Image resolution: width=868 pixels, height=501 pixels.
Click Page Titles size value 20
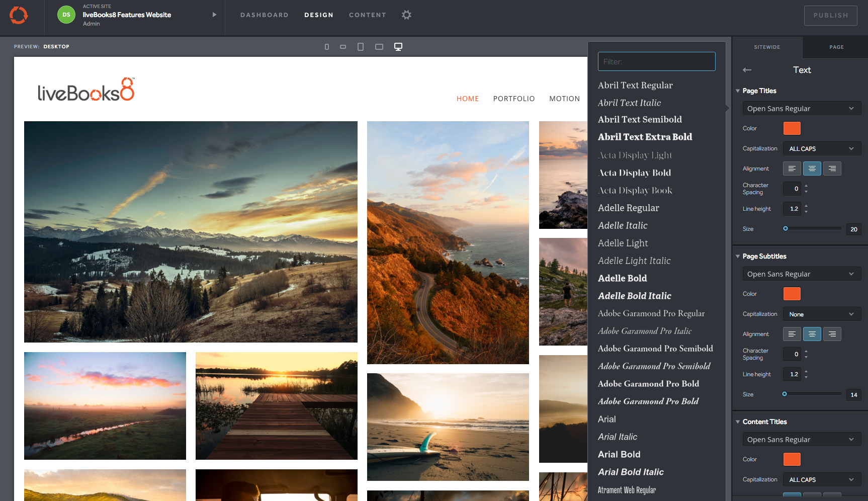(854, 229)
